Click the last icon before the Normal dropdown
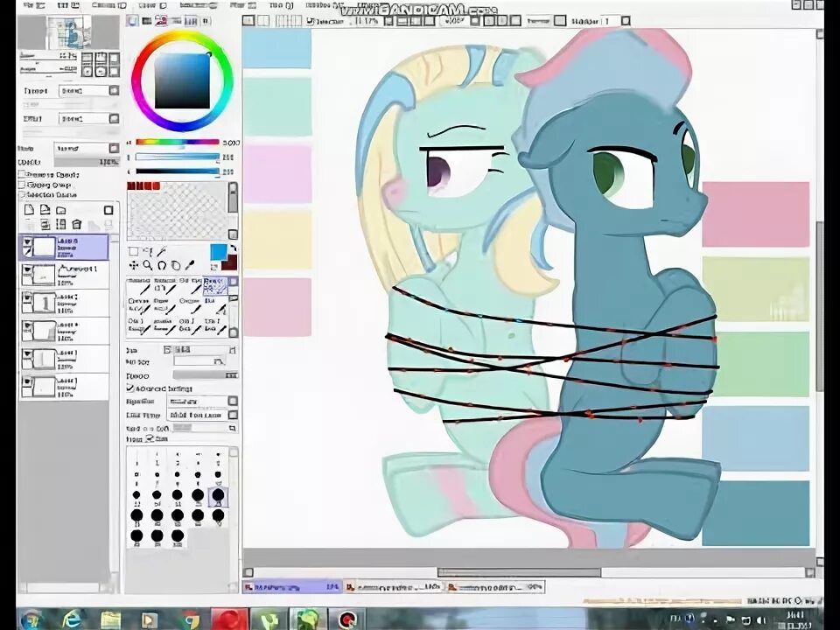The image size is (840, 630). point(514,21)
